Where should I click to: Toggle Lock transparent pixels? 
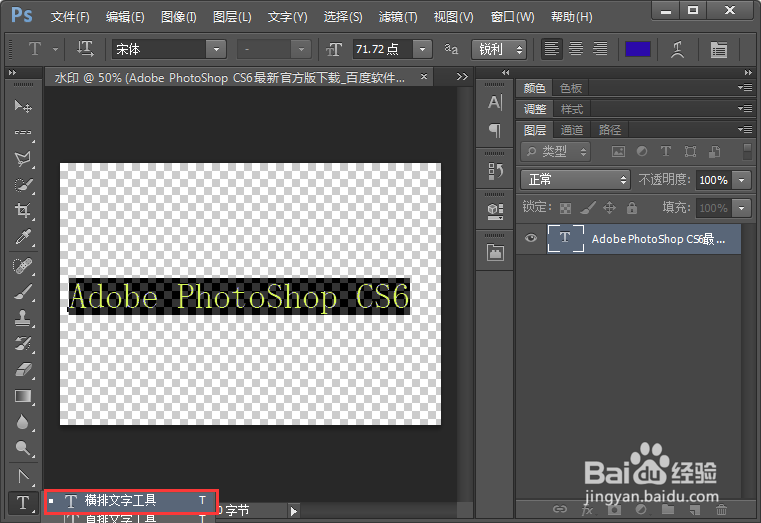click(x=565, y=208)
